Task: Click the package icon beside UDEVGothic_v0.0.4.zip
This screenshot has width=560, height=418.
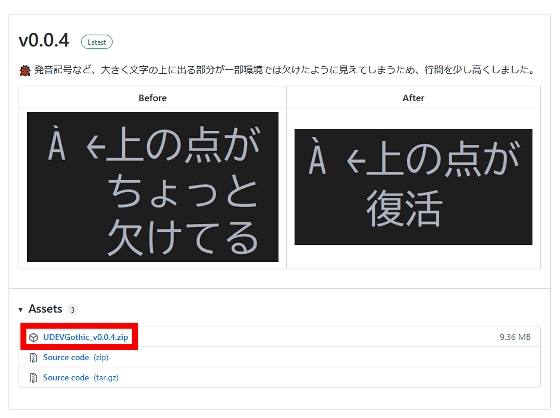Action: (x=34, y=337)
